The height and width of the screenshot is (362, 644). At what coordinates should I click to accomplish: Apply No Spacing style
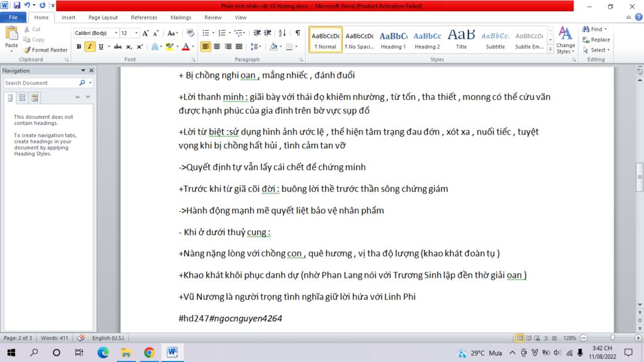tap(359, 40)
